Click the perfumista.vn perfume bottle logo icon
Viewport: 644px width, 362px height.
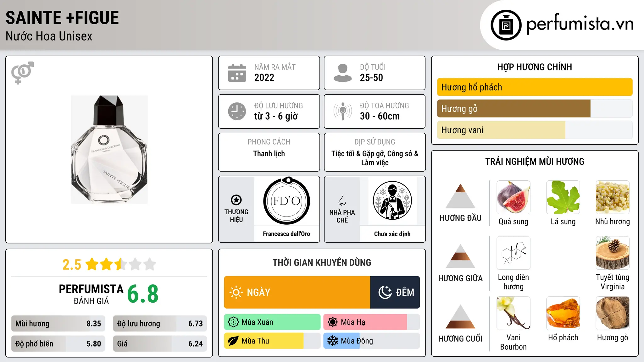coord(506,25)
